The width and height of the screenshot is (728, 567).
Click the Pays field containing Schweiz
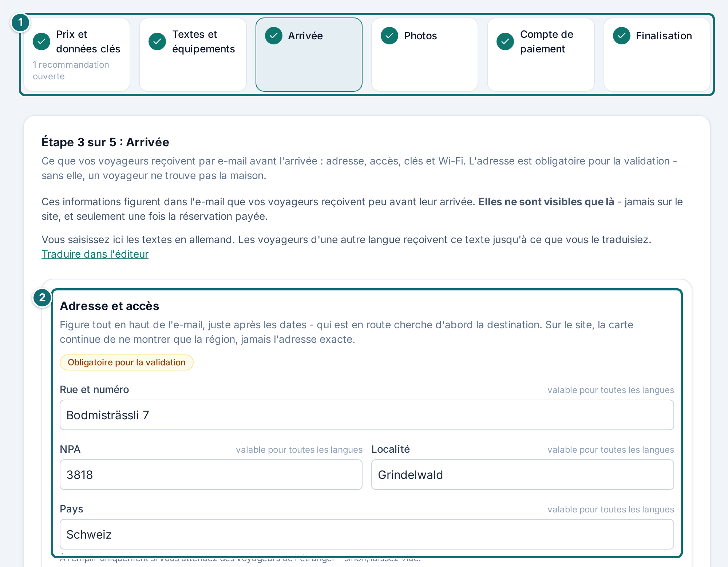point(367,534)
